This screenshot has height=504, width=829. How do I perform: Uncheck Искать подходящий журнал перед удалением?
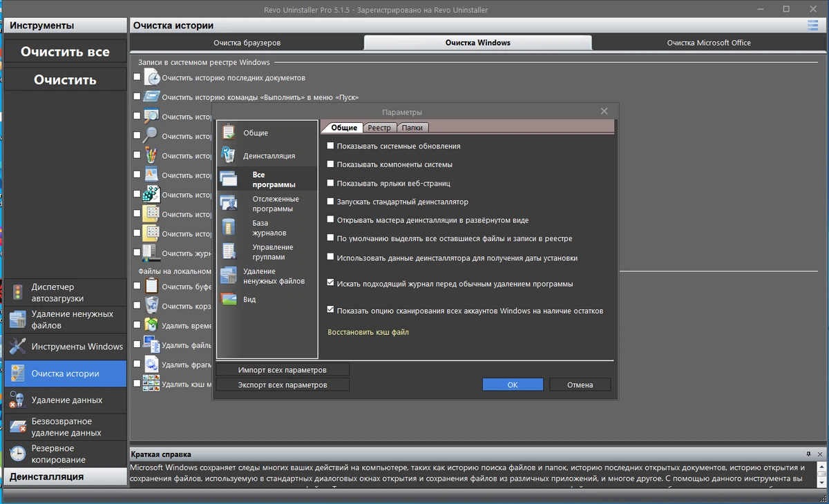tap(331, 283)
